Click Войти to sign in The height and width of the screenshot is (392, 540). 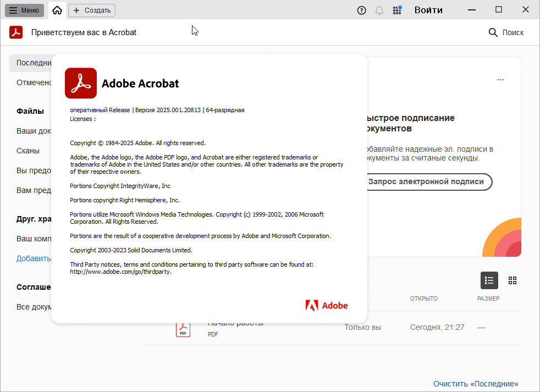click(x=428, y=10)
